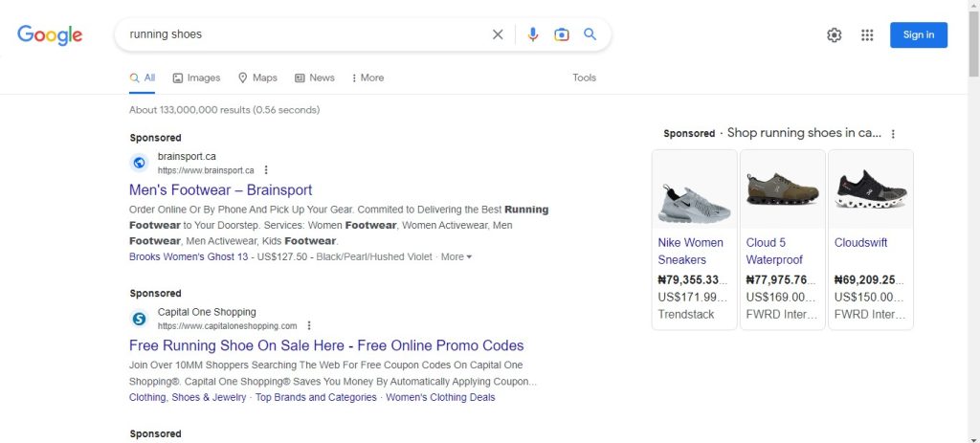Viewport: 980px width, 443px height.
Task: Open Google settings gear icon
Action: (834, 35)
